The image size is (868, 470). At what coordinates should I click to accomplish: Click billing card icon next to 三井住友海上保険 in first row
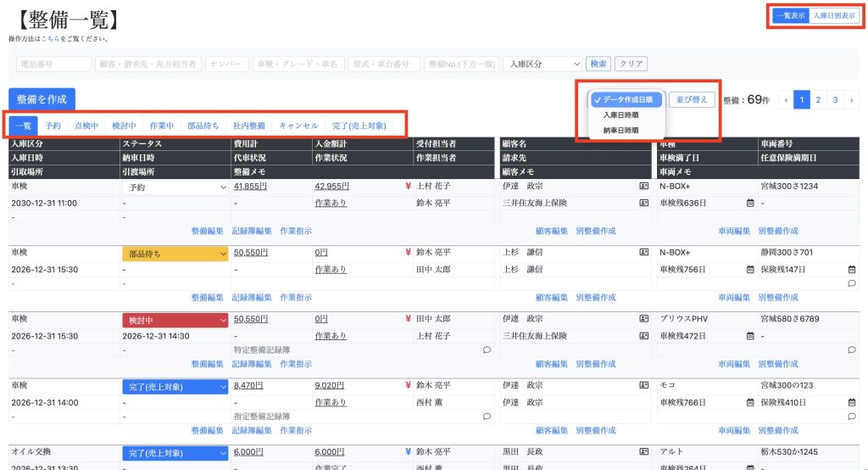(643, 204)
